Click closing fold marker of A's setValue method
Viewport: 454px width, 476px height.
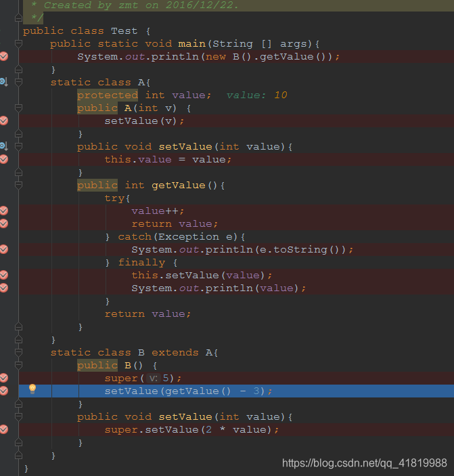pos(18,173)
